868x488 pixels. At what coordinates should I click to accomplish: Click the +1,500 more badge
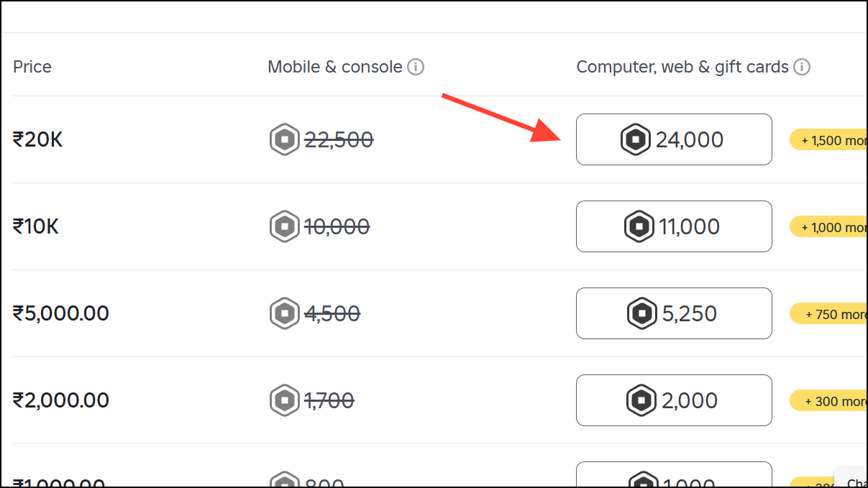tap(834, 139)
